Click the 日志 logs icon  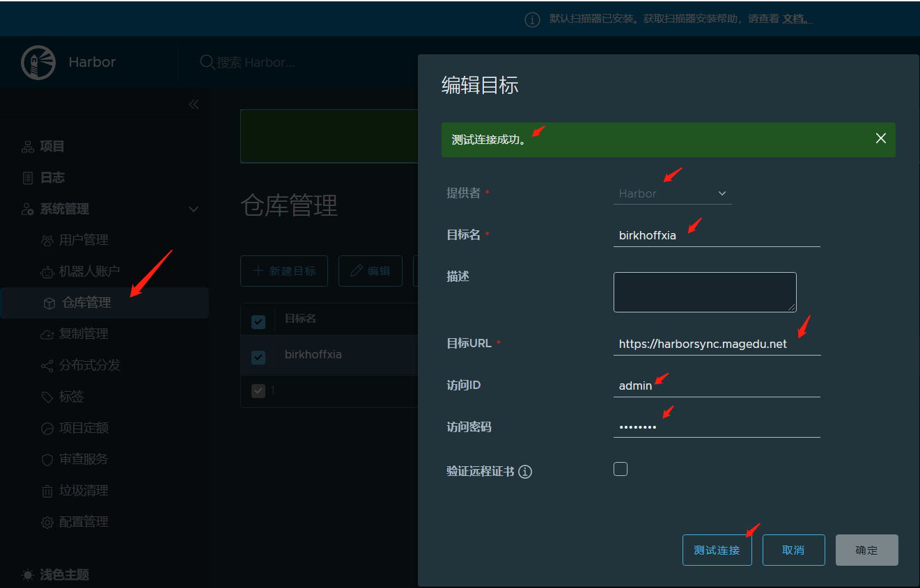click(x=28, y=178)
